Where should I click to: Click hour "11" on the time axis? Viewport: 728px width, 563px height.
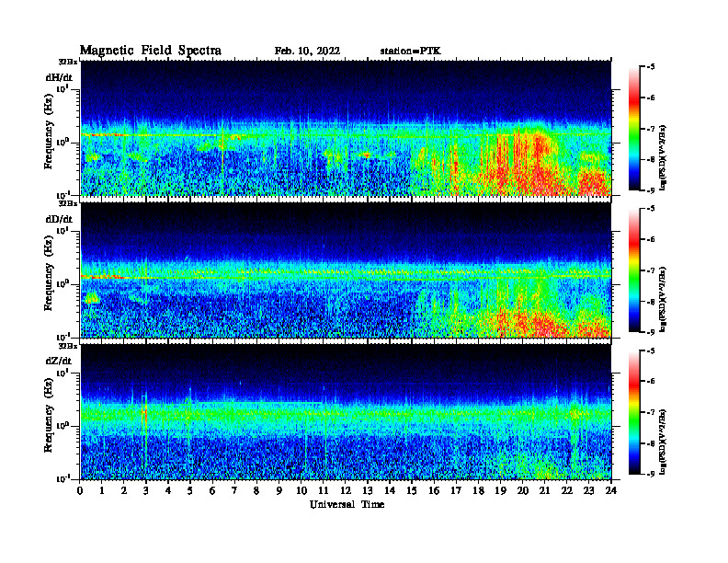click(x=324, y=491)
